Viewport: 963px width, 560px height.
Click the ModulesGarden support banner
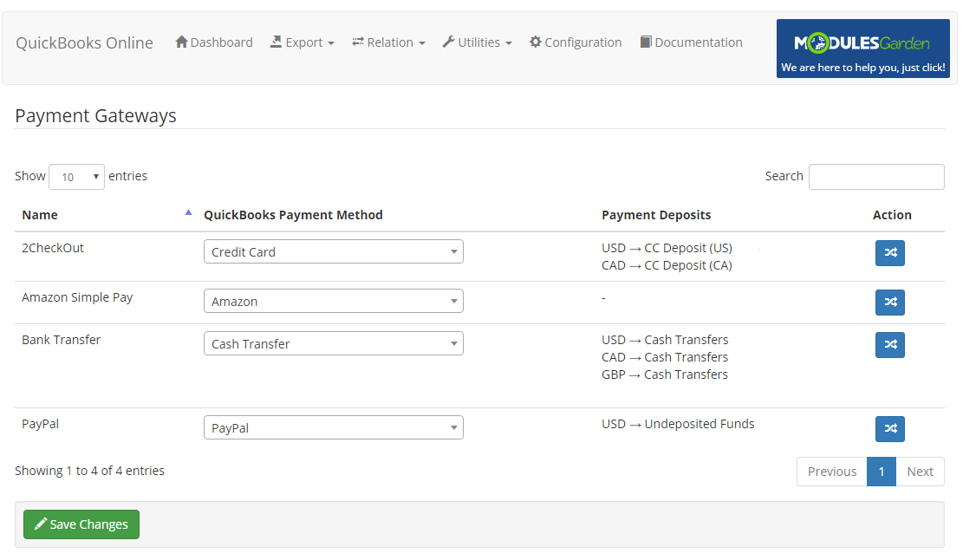coord(862,48)
